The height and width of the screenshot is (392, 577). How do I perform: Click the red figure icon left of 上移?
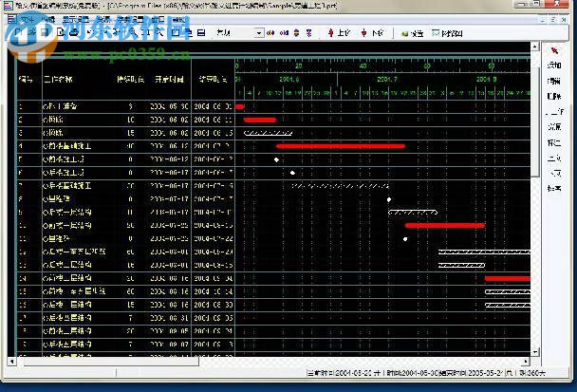point(331,33)
